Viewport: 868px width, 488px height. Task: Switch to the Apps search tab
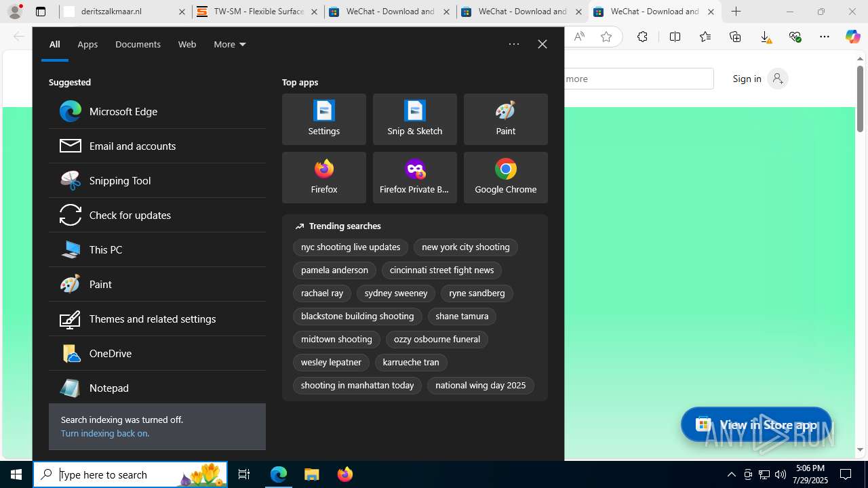point(87,44)
